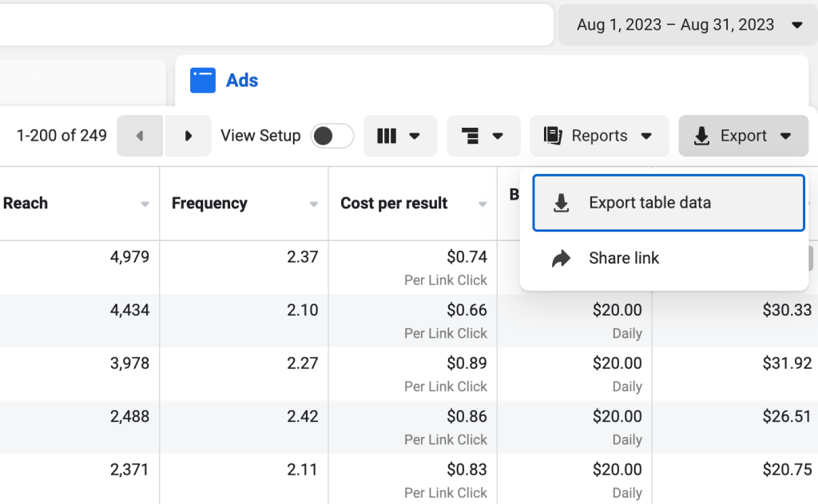Open the date range picker dropdown

(686, 25)
